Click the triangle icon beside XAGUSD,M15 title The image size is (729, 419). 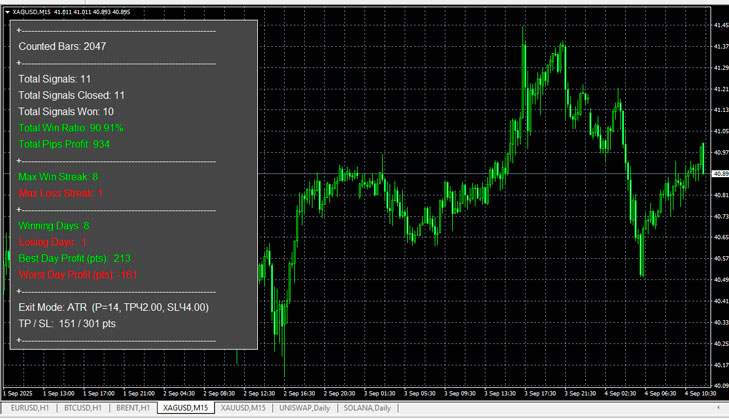point(7,11)
